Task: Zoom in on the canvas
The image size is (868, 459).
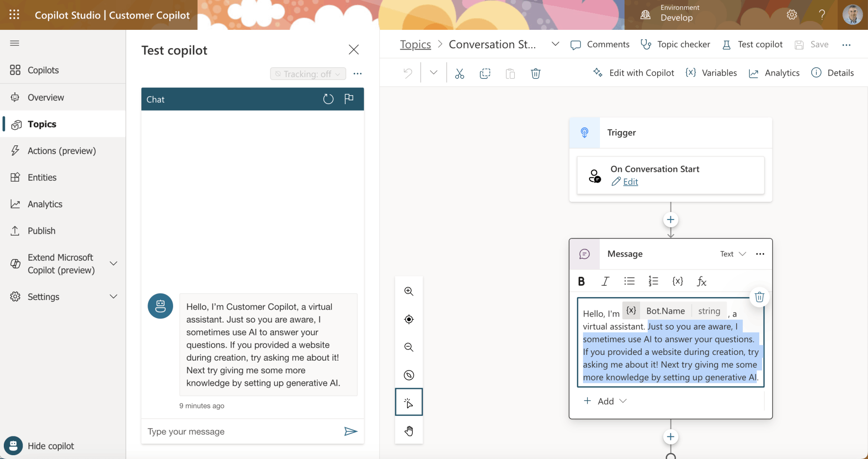Action: (x=409, y=291)
